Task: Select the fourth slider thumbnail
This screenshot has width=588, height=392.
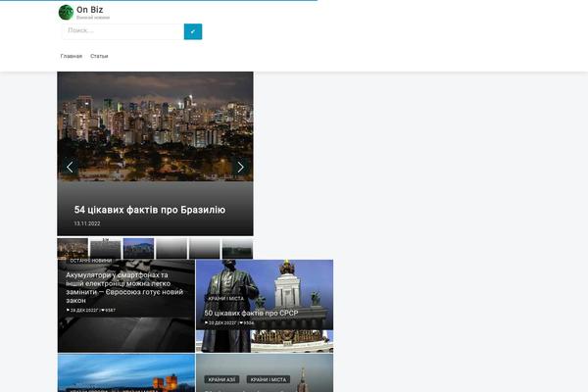Action: pos(171,248)
